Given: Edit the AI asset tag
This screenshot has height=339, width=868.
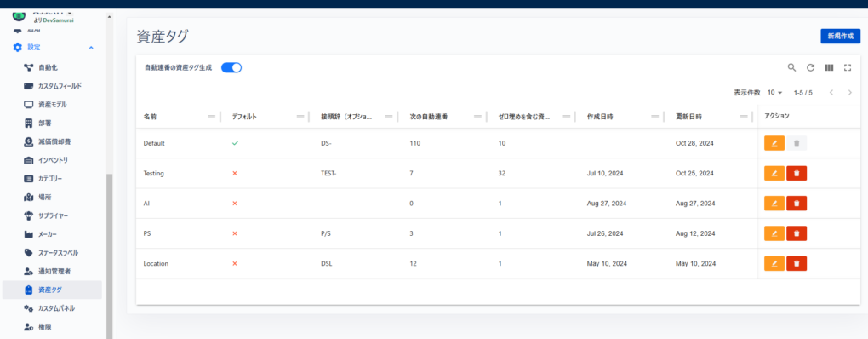Looking at the screenshot, I should 774,204.
